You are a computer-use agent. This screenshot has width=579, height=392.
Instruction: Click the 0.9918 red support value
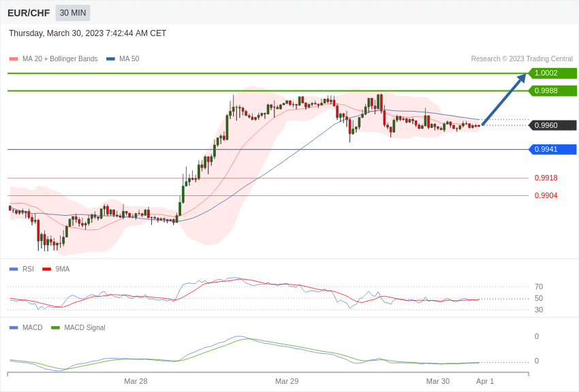tap(546, 178)
